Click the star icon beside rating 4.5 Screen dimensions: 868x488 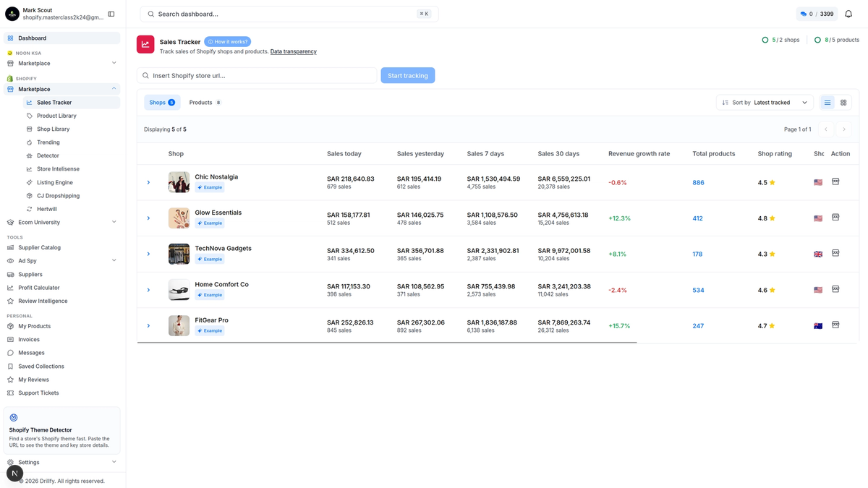(773, 182)
